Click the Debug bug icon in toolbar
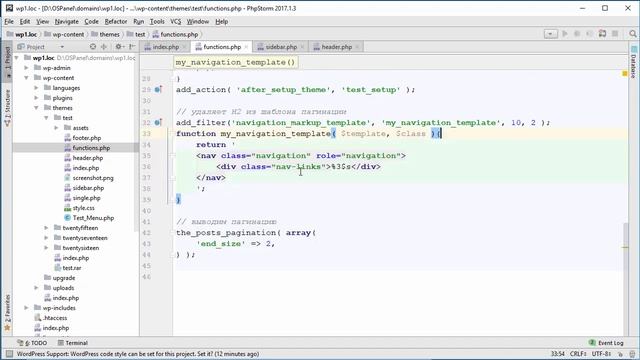Image resolution: width=640 pixels, height=360 pixels. click(577, 34)
